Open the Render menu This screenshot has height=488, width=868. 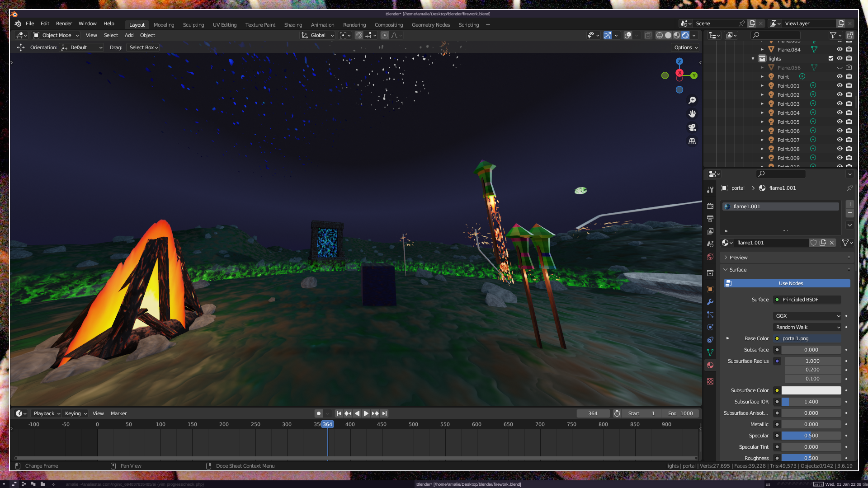click(x=64, y=23)
